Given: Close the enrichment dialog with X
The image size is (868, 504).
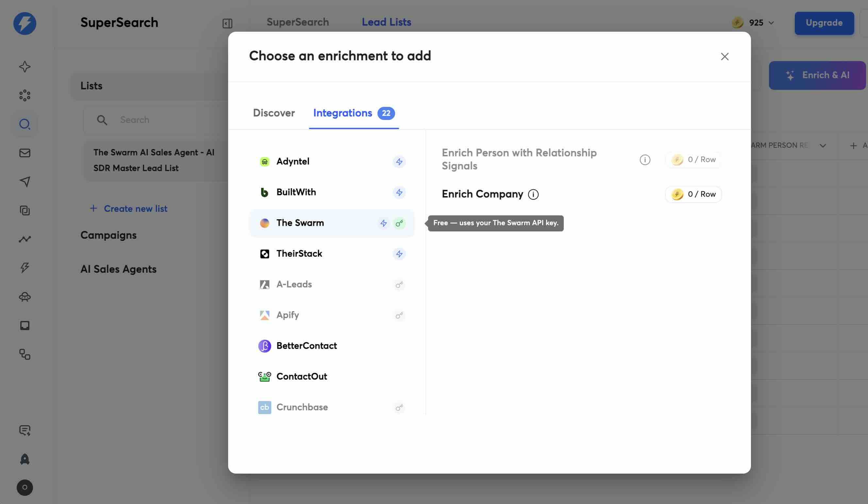Looking at the screenshot, I should (x=725, y=57).
